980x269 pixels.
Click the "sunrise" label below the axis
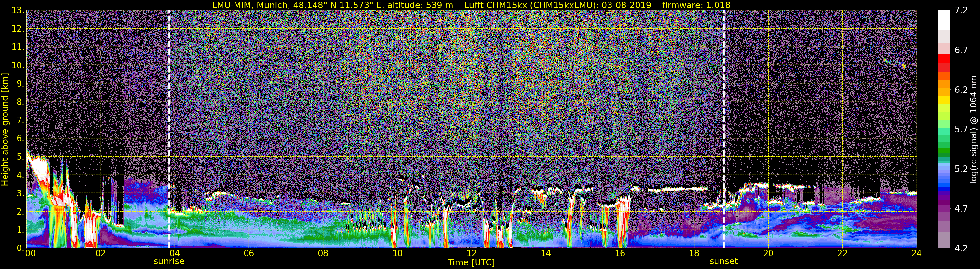point(169,262)
